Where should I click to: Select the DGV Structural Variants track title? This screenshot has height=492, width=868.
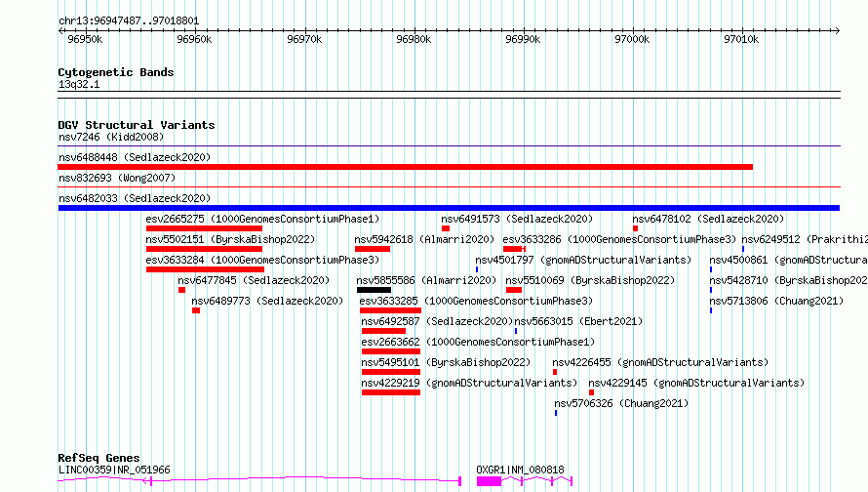(x=137, y=125)
